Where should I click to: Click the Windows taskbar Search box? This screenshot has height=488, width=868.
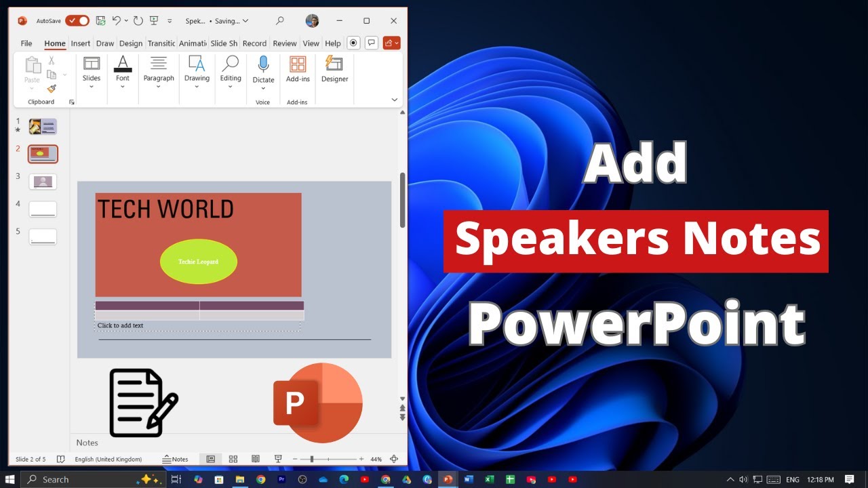tap(94, 479)
